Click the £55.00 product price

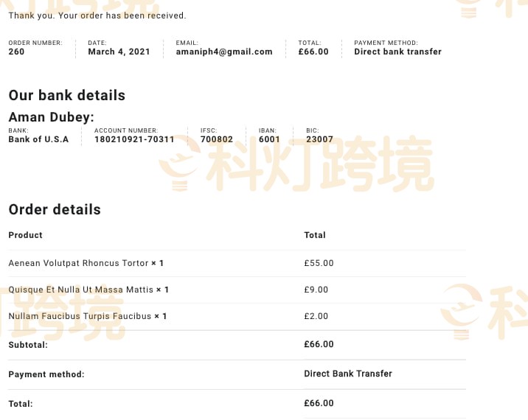(x=319, y=263)
